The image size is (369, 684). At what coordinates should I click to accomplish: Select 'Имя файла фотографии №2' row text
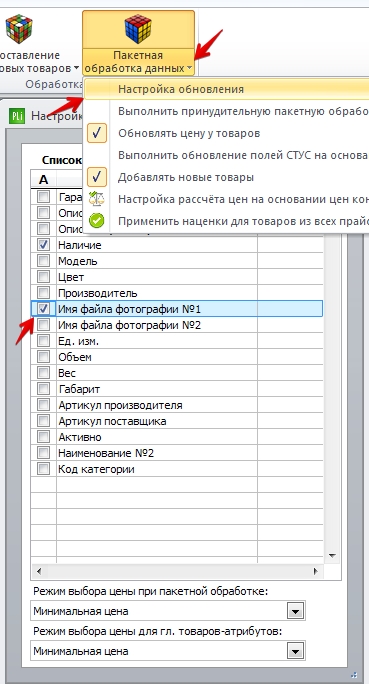pos(130,325)
